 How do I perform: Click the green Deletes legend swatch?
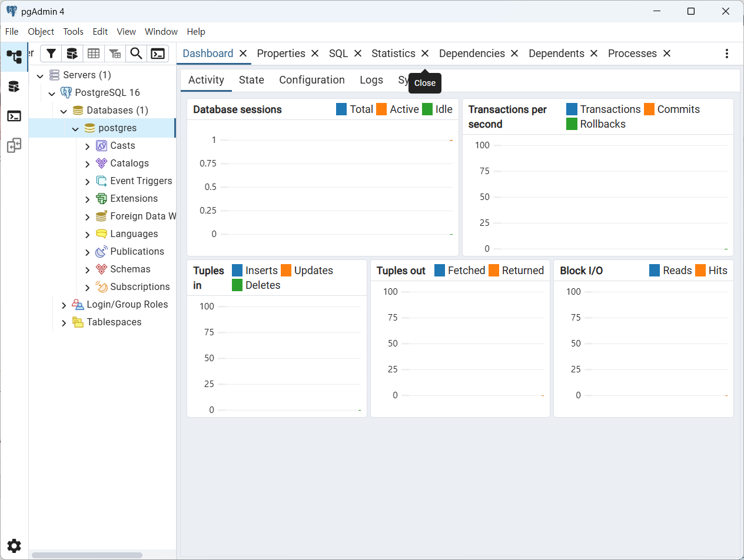(237, 285)
